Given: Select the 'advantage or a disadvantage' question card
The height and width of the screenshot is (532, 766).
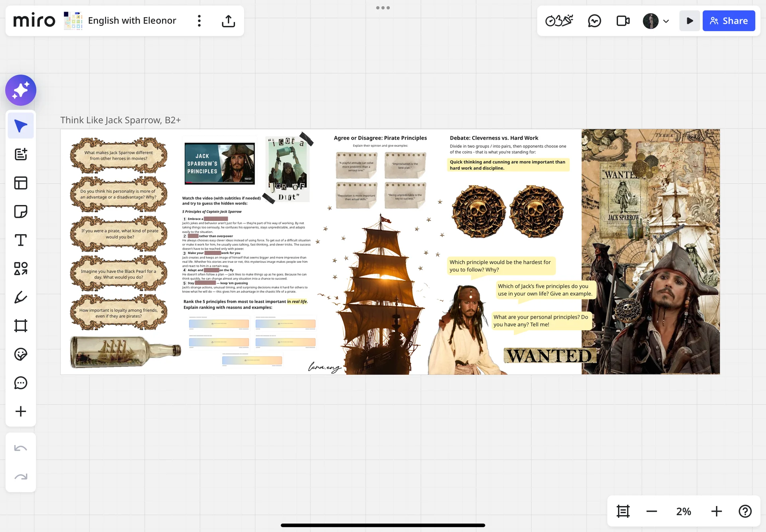Looking at the screenshot, I should point(118,194).
